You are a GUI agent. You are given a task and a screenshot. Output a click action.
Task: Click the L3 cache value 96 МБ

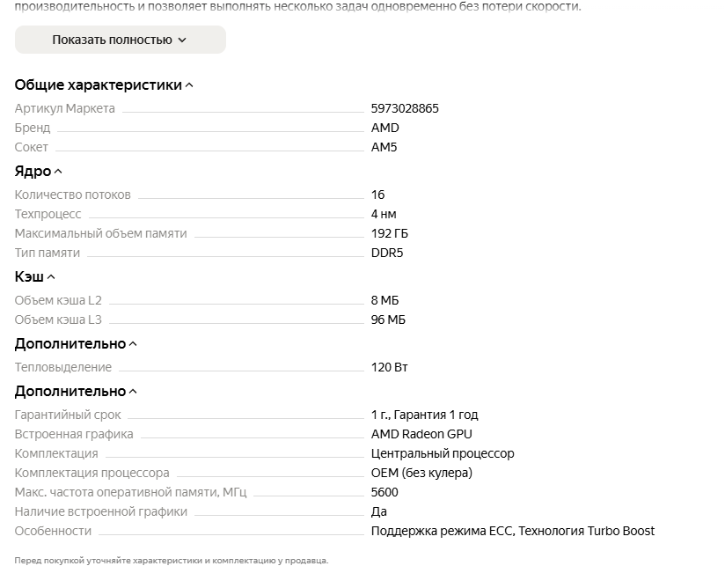(x=388, y=320)
